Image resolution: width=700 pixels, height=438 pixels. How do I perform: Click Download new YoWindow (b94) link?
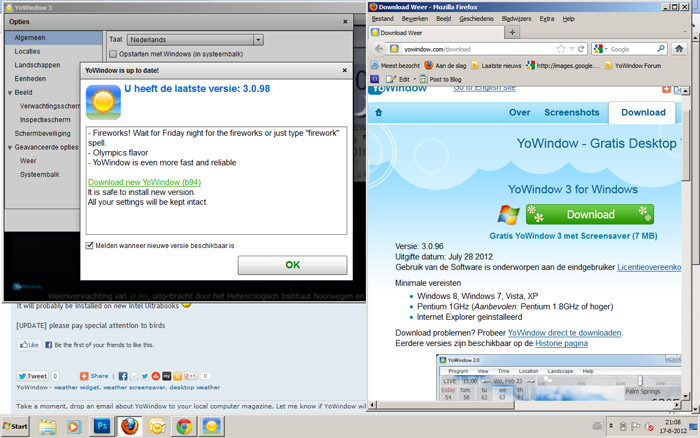(144, 182)
